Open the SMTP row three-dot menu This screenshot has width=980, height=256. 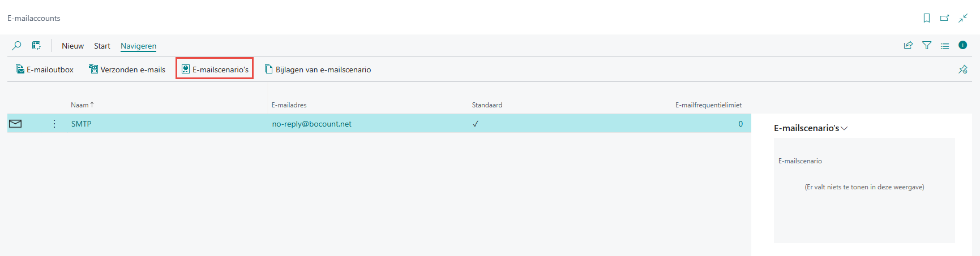pos(54,124)
